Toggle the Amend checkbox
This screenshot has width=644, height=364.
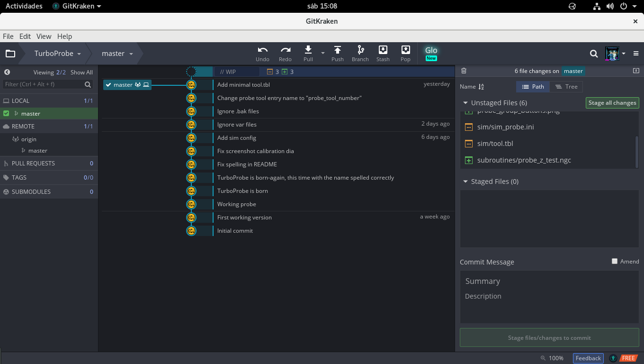coord(615,261)
